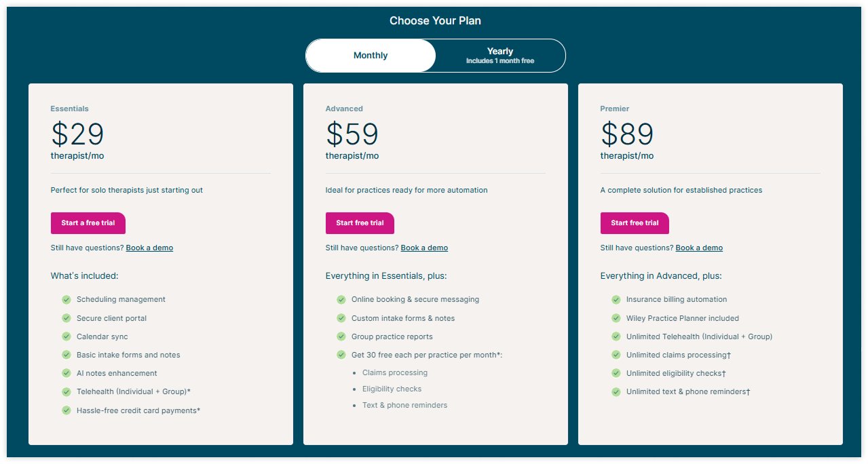Select the Monthly billing option
Viewport: 868px width, 464px height.
tap(371, 56)
